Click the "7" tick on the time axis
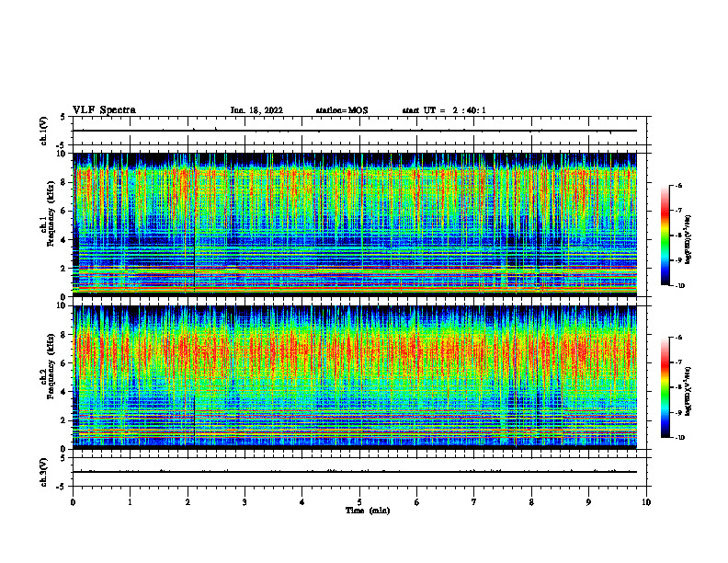 pos(474,502)
